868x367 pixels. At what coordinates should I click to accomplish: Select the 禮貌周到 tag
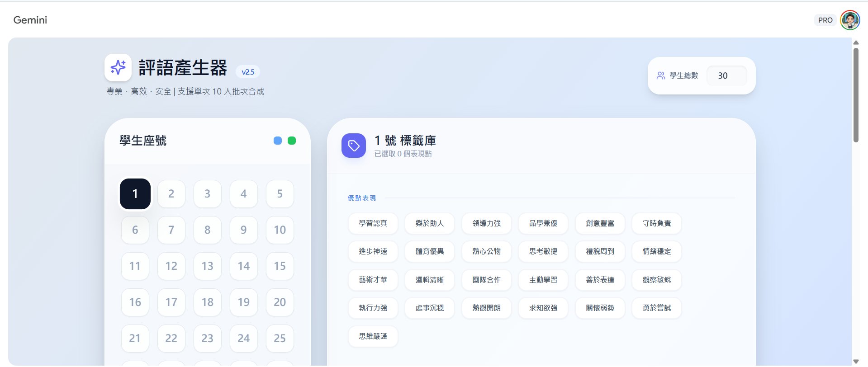pyautogui.click(x=600, y=251)
